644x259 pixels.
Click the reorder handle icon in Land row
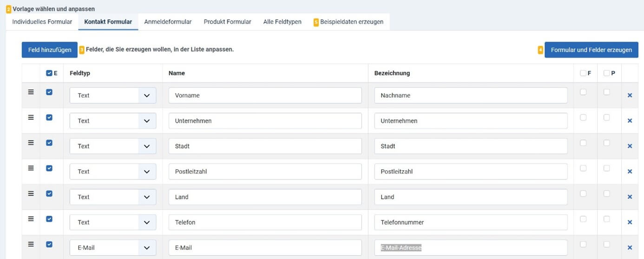pyautogui.click(x=31, y=193)
